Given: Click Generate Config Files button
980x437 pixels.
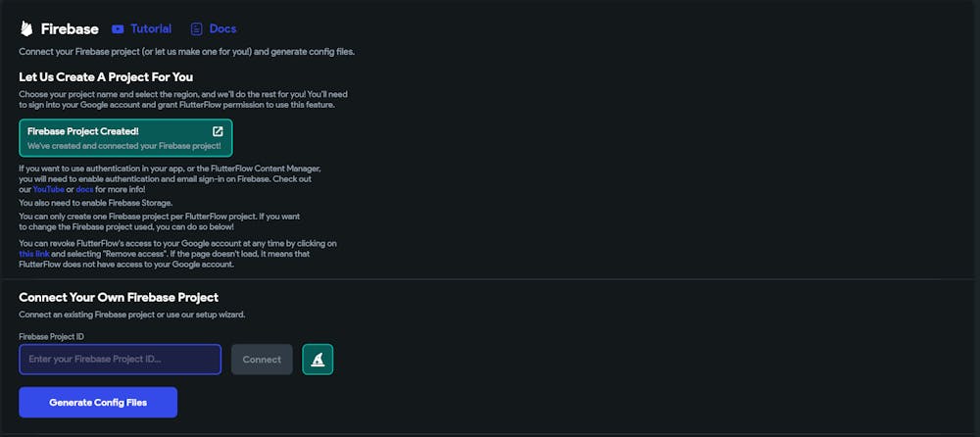Looking at the screenshot, I should [x=98, y=402].
